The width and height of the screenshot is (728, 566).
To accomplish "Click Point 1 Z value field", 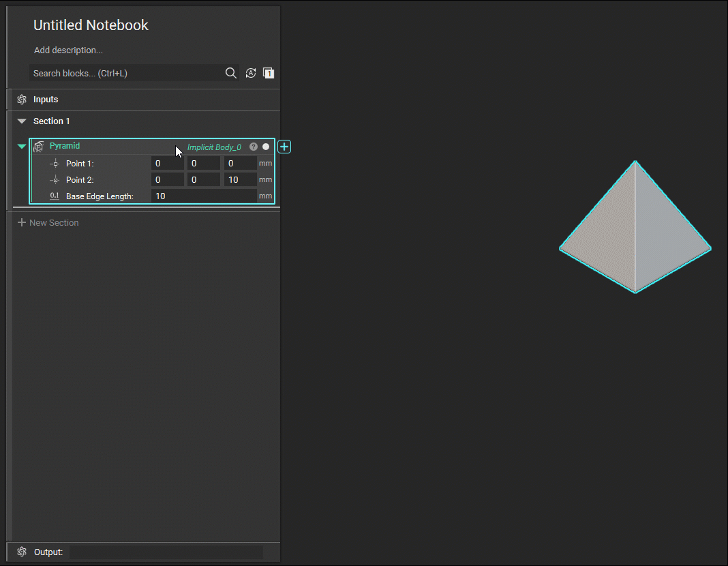I will pos(241,164).
